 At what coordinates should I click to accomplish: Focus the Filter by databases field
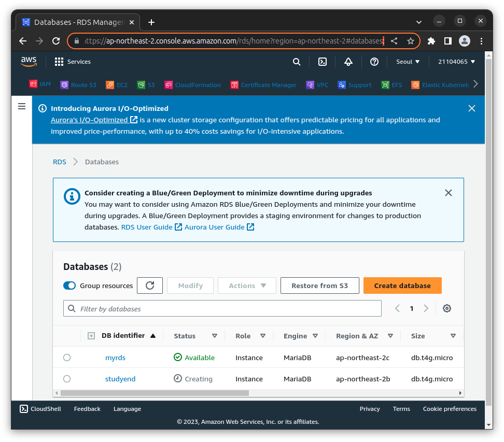pyautogui.click(x=222, y=308)
